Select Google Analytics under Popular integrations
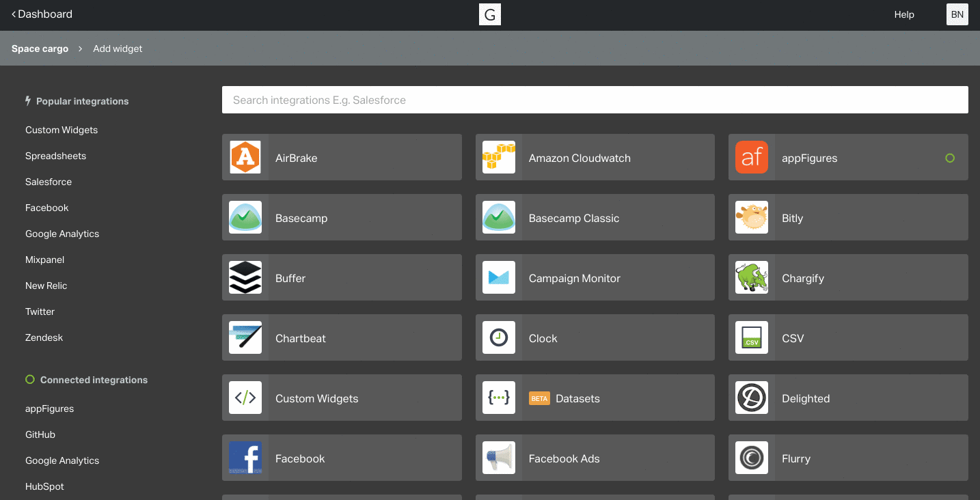 pos(62,234)
